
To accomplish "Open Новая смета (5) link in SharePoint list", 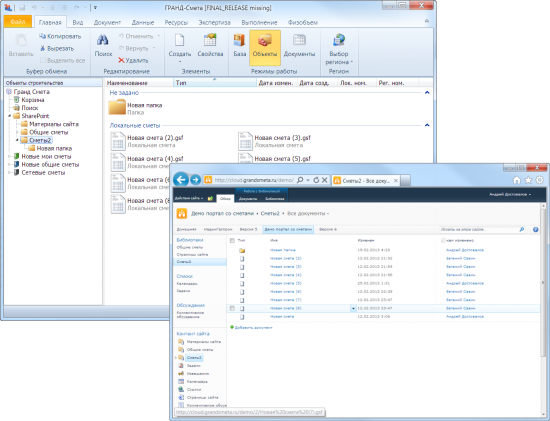I will (286, 283).
